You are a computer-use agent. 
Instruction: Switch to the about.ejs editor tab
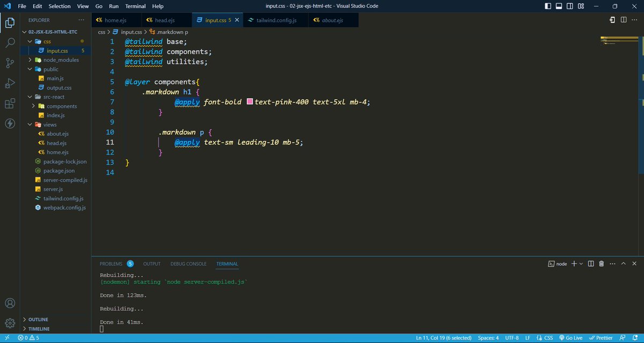tap(333, 20)
